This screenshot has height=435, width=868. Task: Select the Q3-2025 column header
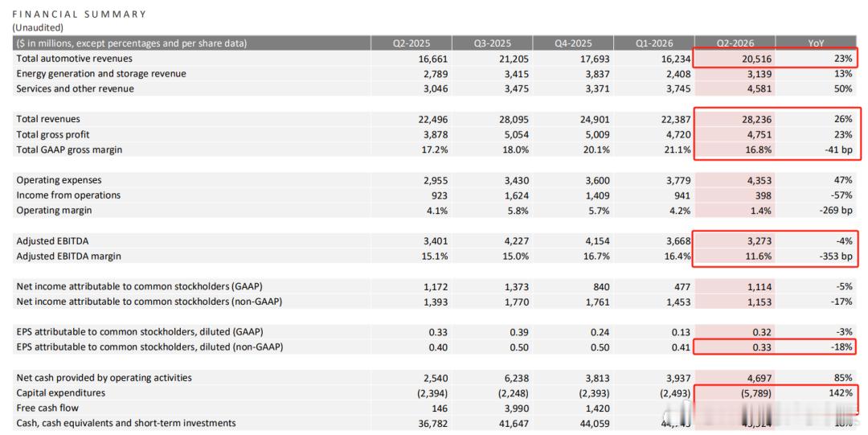pos(492,43)
